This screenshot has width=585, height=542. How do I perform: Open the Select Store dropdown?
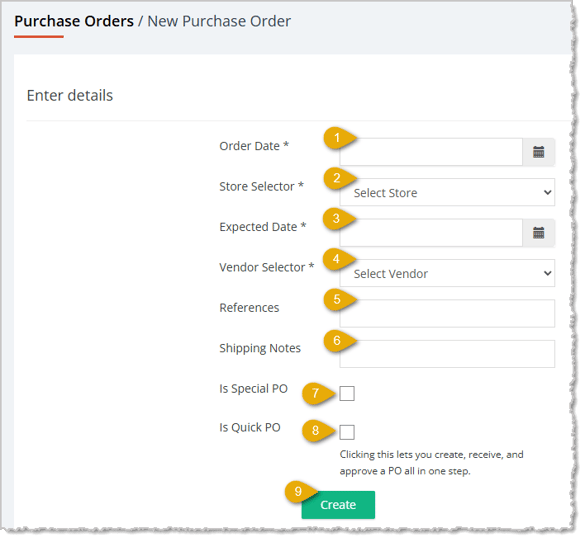coord(447,192)
